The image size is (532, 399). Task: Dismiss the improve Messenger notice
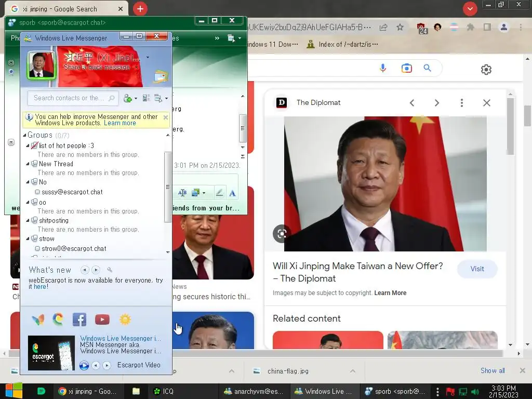(166, 117)
